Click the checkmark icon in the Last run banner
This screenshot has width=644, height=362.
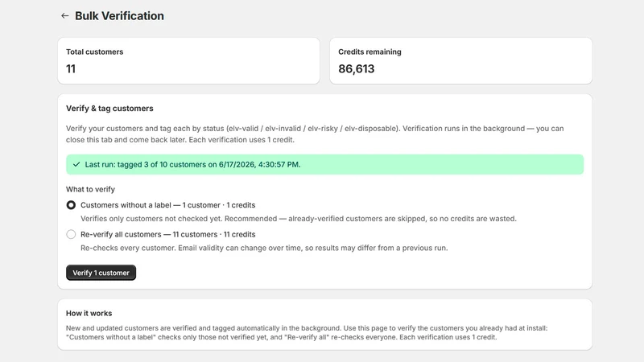[x=76, y=165]
